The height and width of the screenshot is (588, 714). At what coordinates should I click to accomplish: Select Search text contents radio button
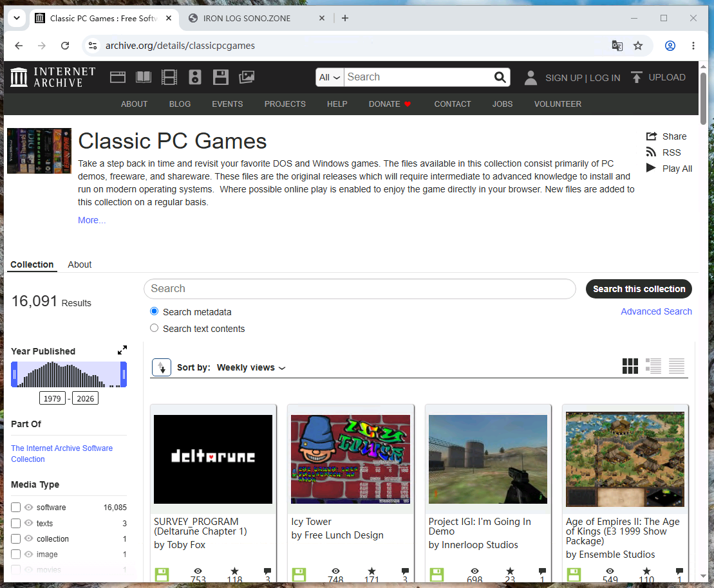click(x=155, y=328)
